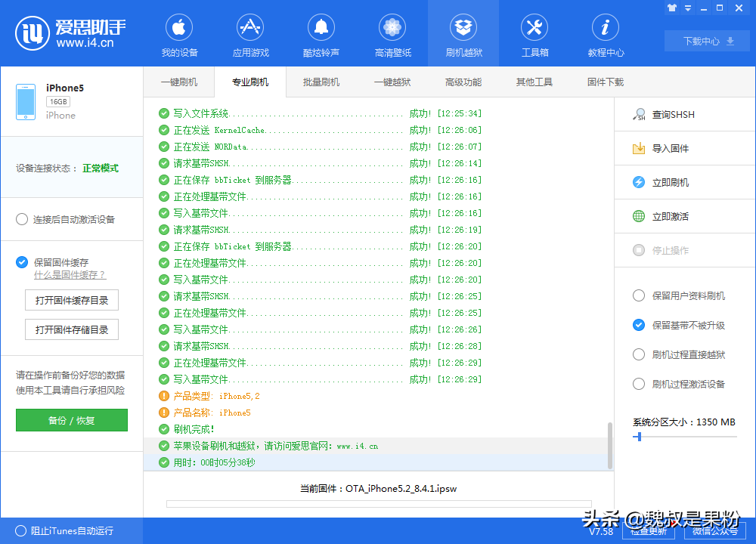
Task: Click the iPhone5 device thumbnail icon
Action: point(26,102)
